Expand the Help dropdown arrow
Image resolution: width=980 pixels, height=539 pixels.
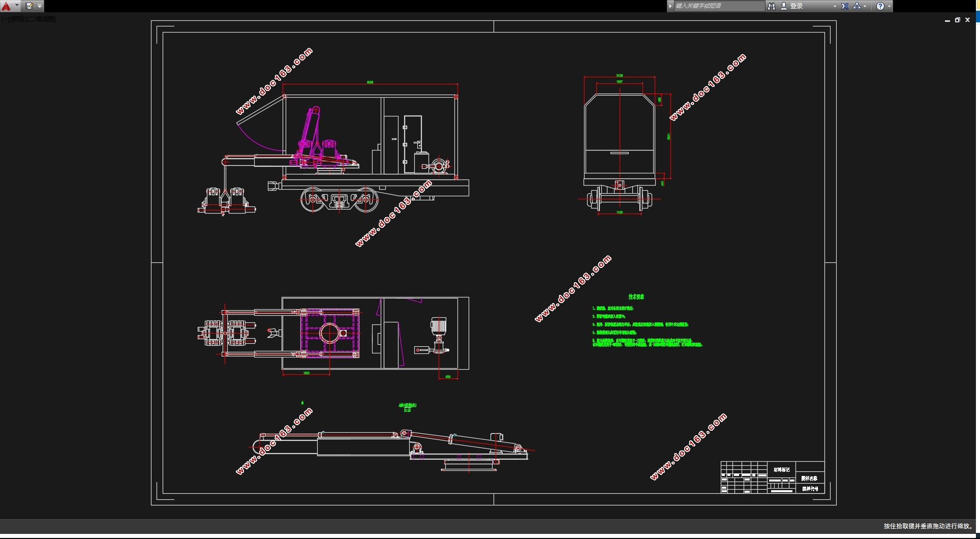889,6
